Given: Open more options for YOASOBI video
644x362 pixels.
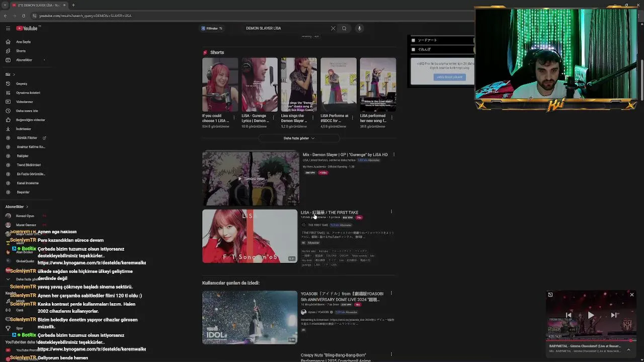Looking at the screenshot, I should [391, 293].
